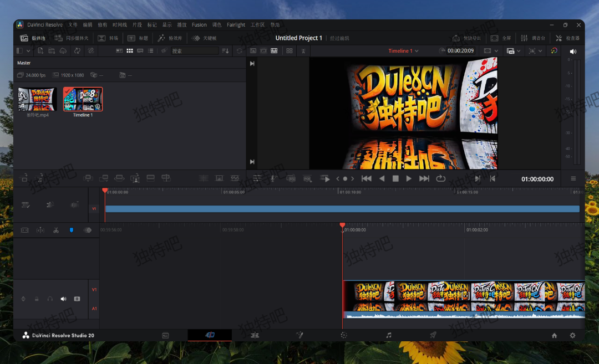The height and width of the screenshot is (364, 599).
Task: Add a blue marker on timeline
Action: click(x=72, y=230)
